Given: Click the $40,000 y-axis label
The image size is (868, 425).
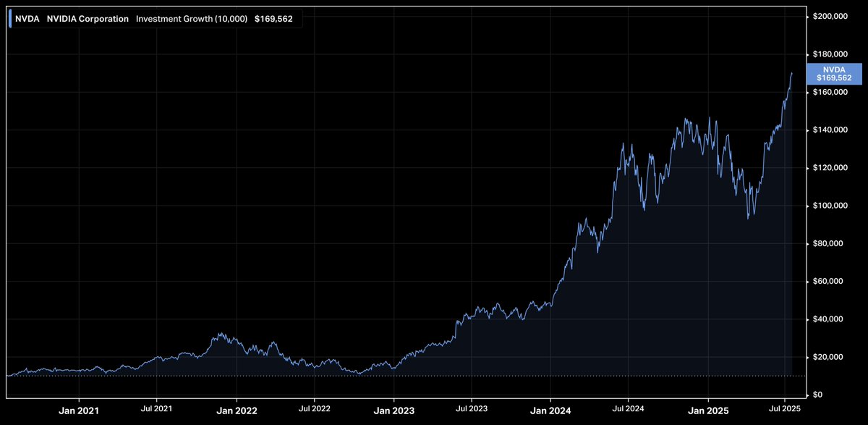Looking at the screenshot, I should [x=829, y=319].
